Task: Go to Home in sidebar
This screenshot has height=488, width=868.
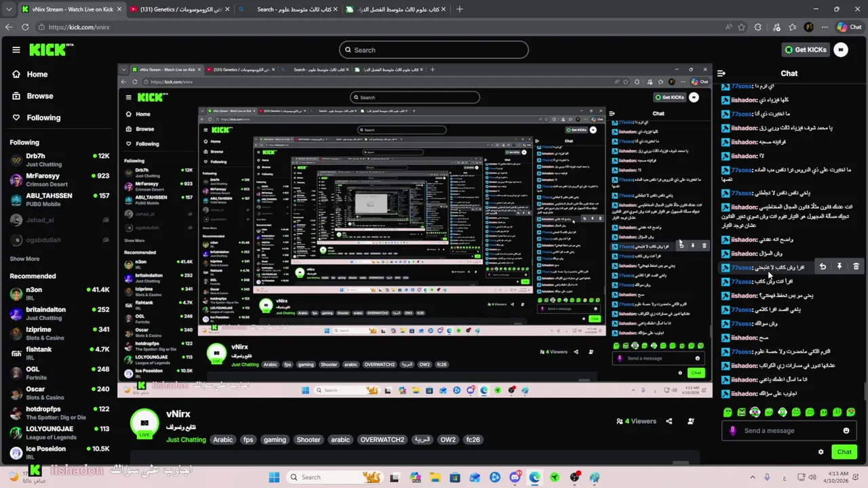Action: click(x=31, y=75)
